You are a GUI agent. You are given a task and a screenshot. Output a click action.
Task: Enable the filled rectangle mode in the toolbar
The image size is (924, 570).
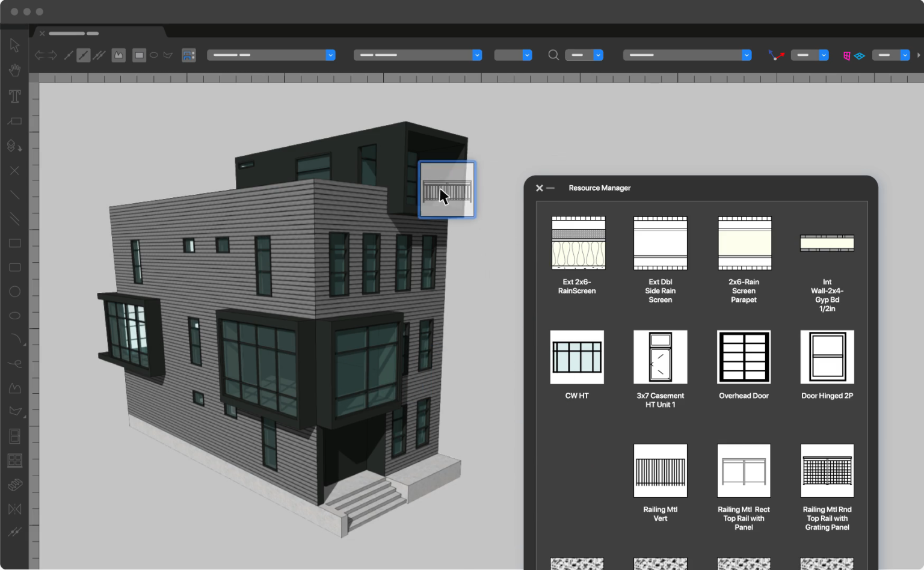(139, 55)
